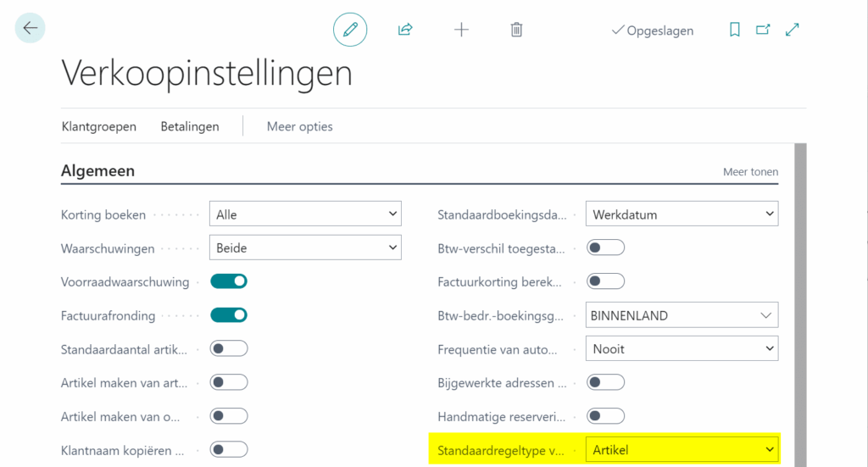
Task: Enable the Klantnaam kopiëren toggle
Action: click(x=229, y=449)
